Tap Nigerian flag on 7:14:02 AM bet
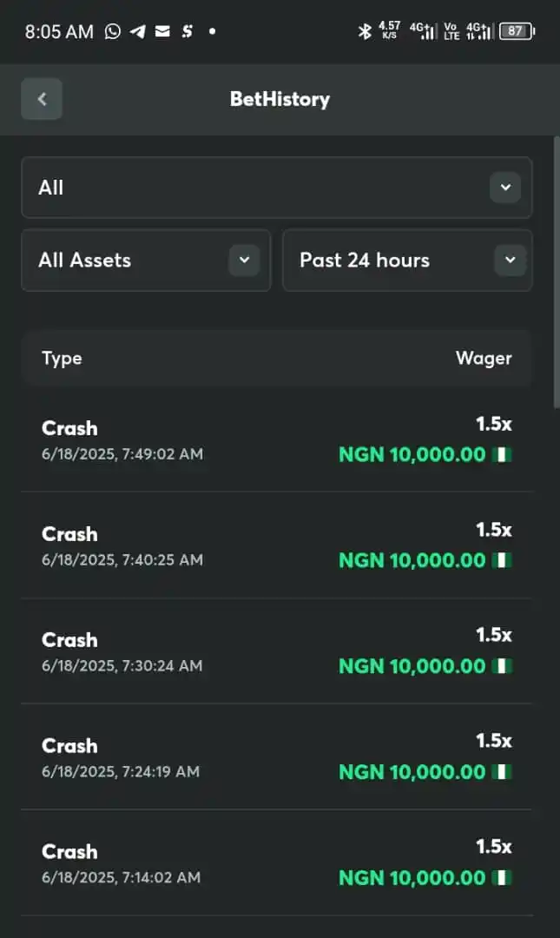Viewport: 560px width, 938px height. 502,877
